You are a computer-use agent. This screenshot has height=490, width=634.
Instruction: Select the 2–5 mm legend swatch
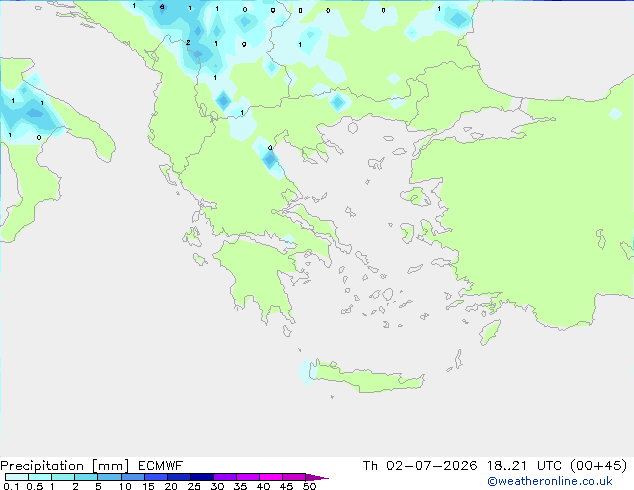[x=86, y=477]
